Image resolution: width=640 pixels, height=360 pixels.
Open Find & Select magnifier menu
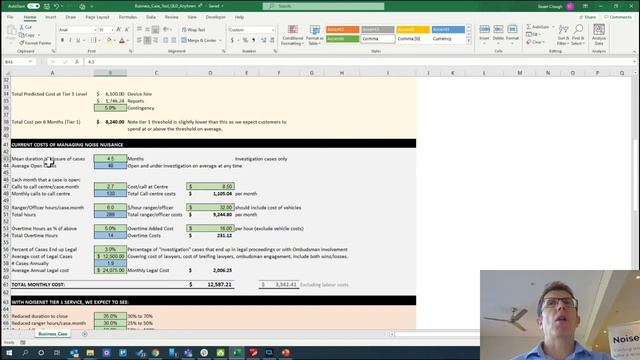tap(578, 35)
